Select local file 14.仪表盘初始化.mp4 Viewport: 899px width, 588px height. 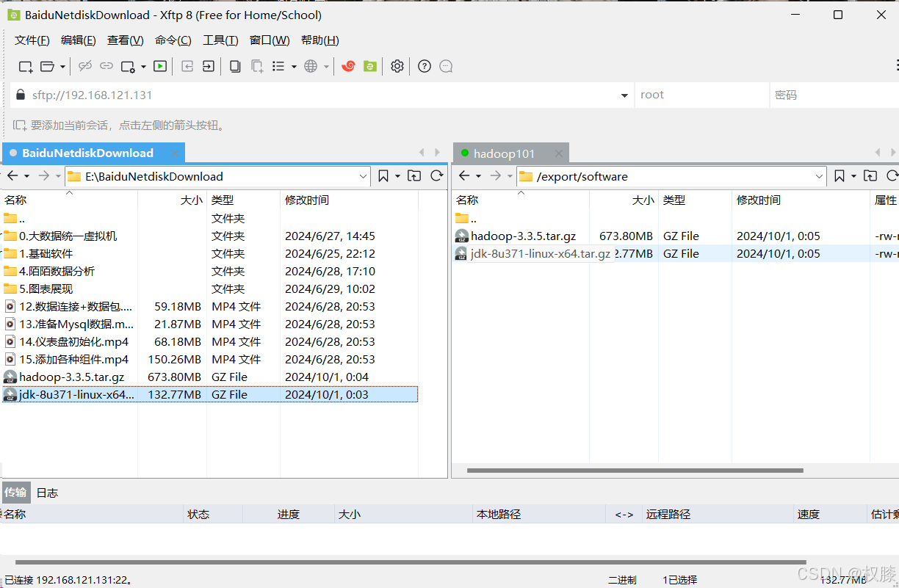tap(73, 341)
